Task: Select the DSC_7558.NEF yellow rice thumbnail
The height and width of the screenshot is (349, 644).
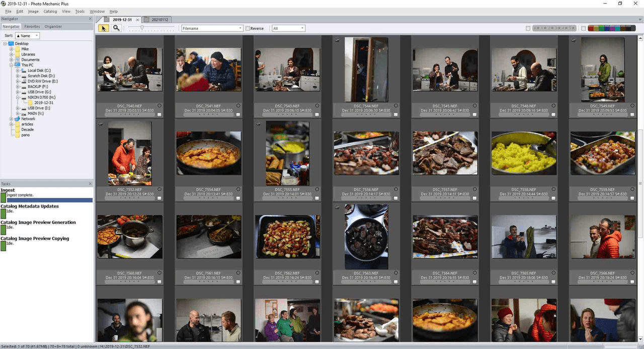Action: [524, 153]
